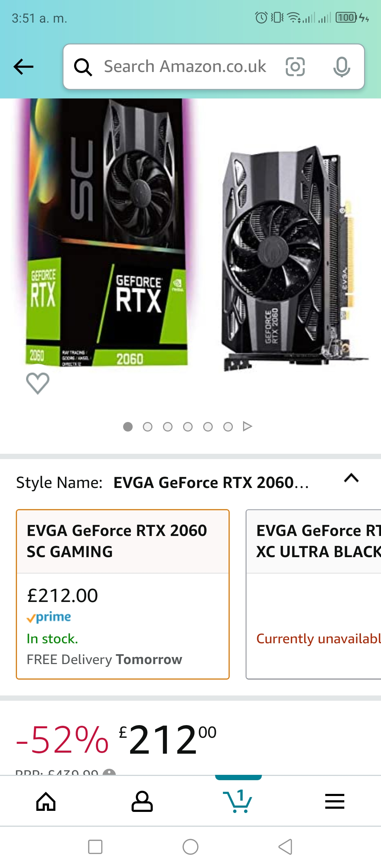Image resolution: width=381 pixels, height=868 pixels.
Task: Select EVGA RTX 2060 SC GAMING style
Action: 123,594
